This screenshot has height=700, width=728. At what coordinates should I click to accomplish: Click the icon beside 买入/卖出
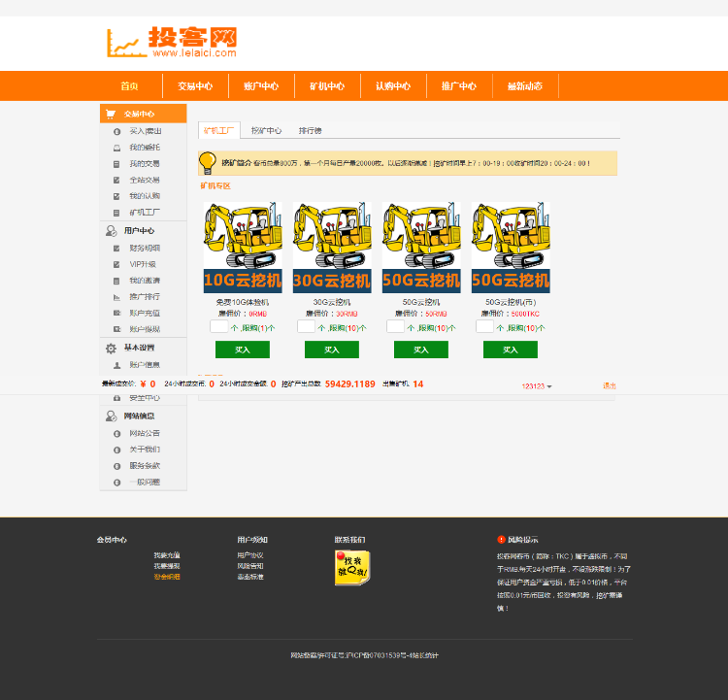point(117,131)
